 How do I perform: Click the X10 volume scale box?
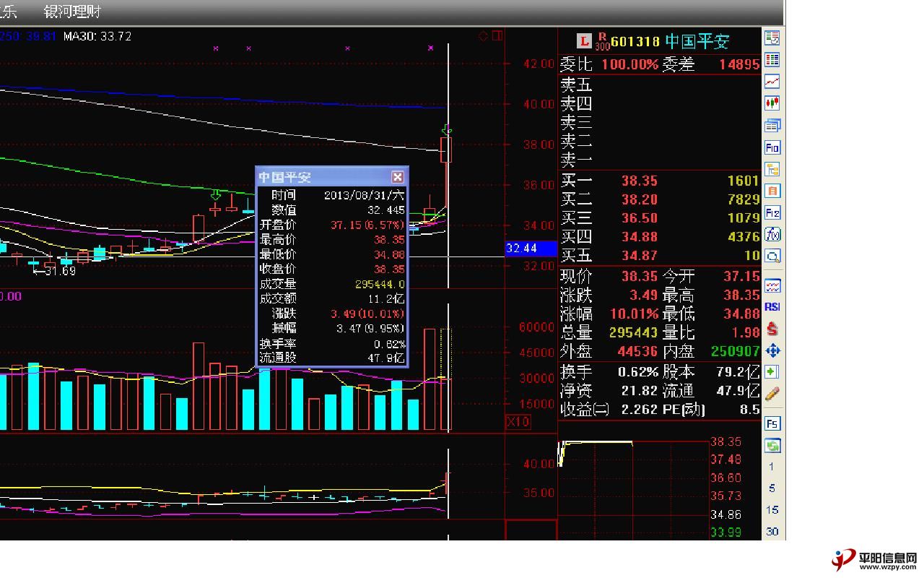click(518, 422)
